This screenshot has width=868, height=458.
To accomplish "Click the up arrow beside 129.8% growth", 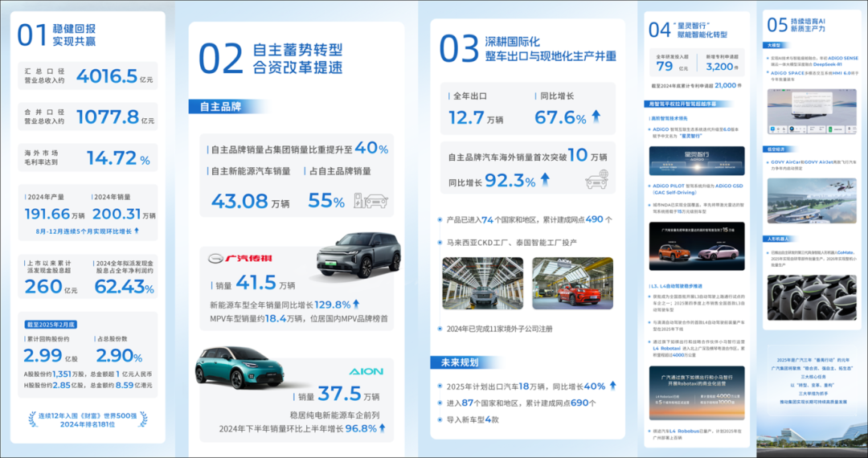I will 356,304.
